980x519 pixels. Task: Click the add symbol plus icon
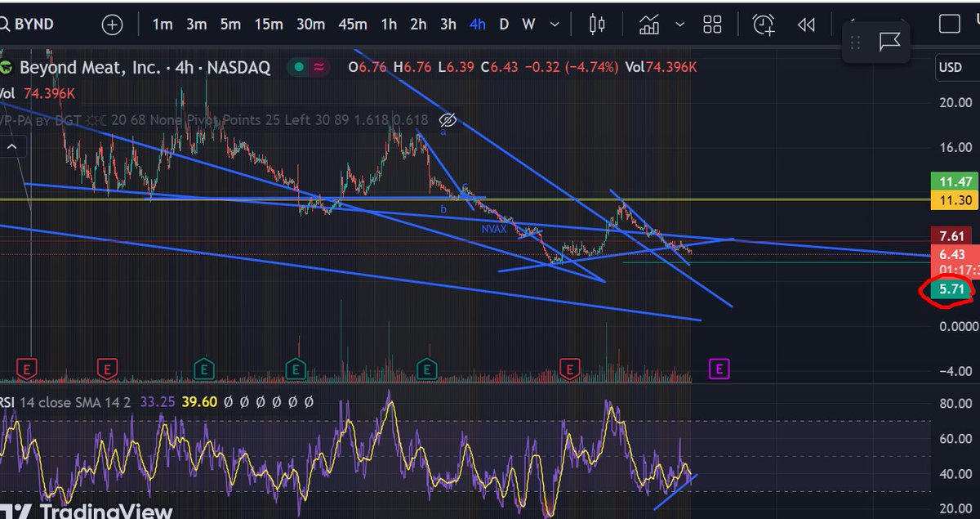112,25
